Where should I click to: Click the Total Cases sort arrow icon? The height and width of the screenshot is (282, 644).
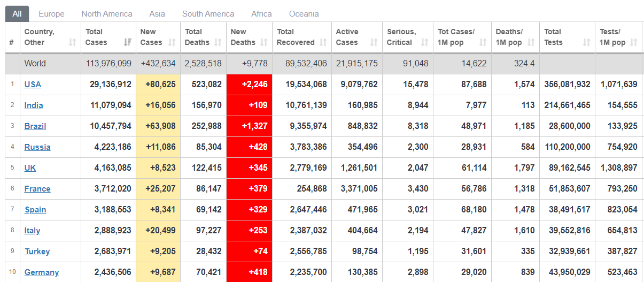pos(128,42)
